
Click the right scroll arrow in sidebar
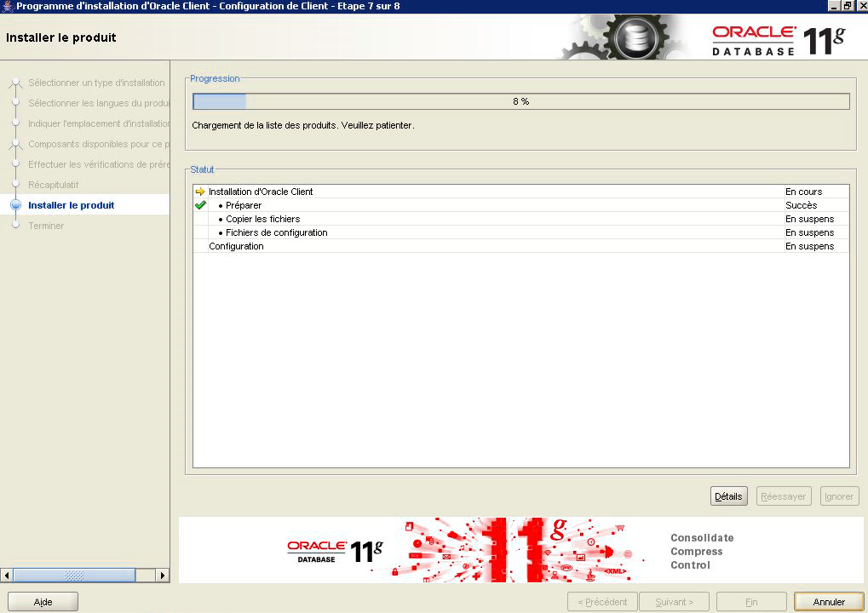click(162, 576)
